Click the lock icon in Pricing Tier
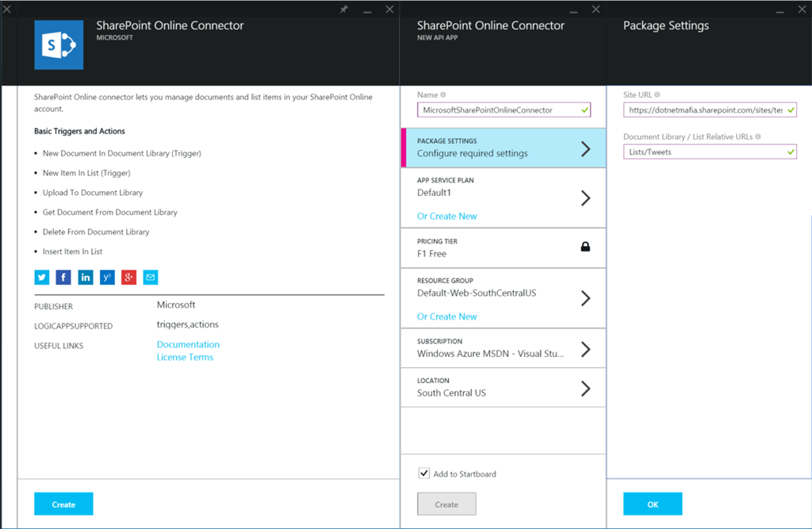This screenshot has width=812, height=529. 585,247
